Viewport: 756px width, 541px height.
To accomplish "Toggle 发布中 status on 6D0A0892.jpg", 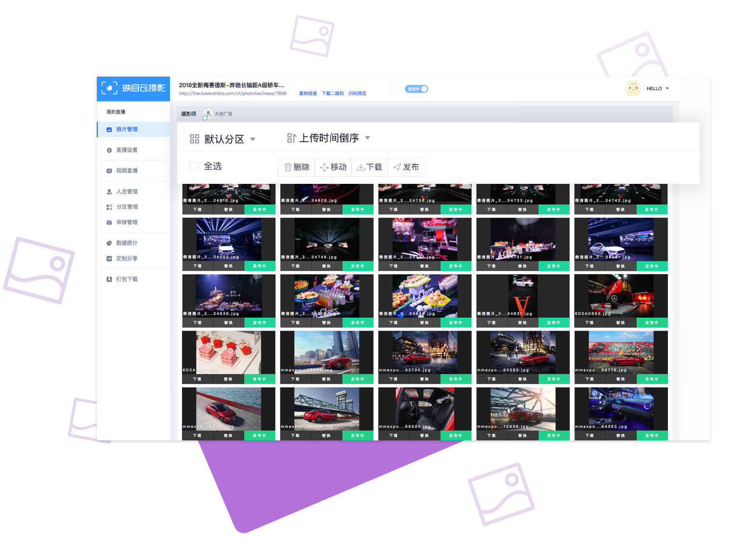I will click(x=652, y=322).
